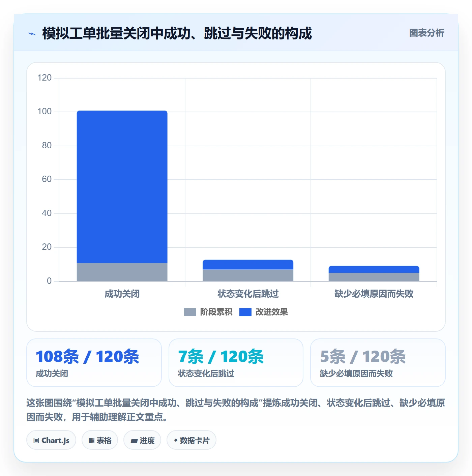
Task: Click the 表格 tag
Action: click(x=100, y=440)
